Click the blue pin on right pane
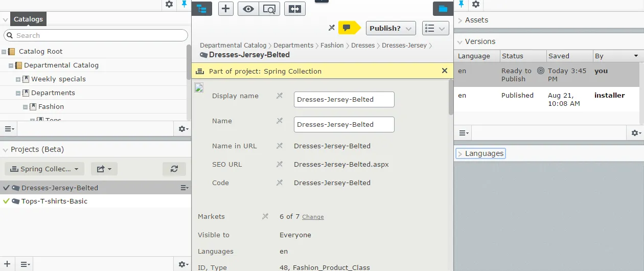This screenshot has width=644, height=271. coord(461,4)
